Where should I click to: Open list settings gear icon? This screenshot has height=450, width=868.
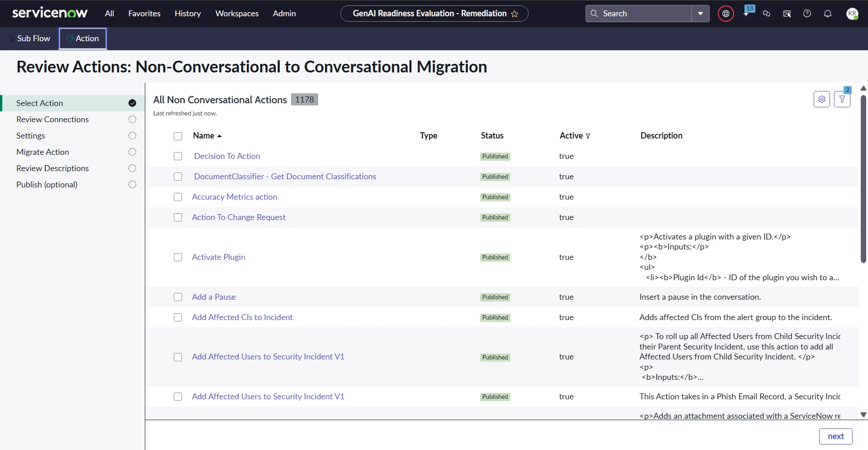pos(822,99)
